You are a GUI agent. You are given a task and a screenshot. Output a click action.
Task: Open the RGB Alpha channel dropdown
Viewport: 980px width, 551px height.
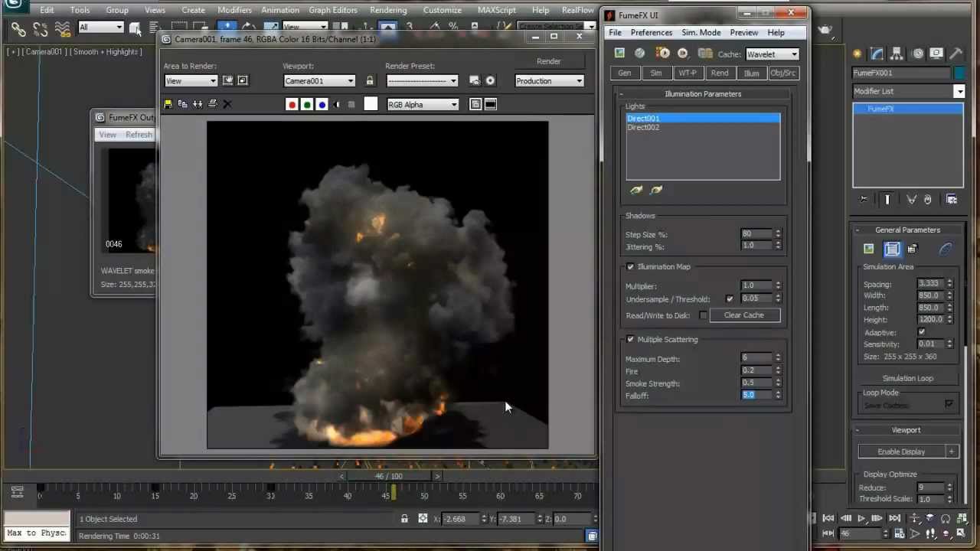pos(423,105)
